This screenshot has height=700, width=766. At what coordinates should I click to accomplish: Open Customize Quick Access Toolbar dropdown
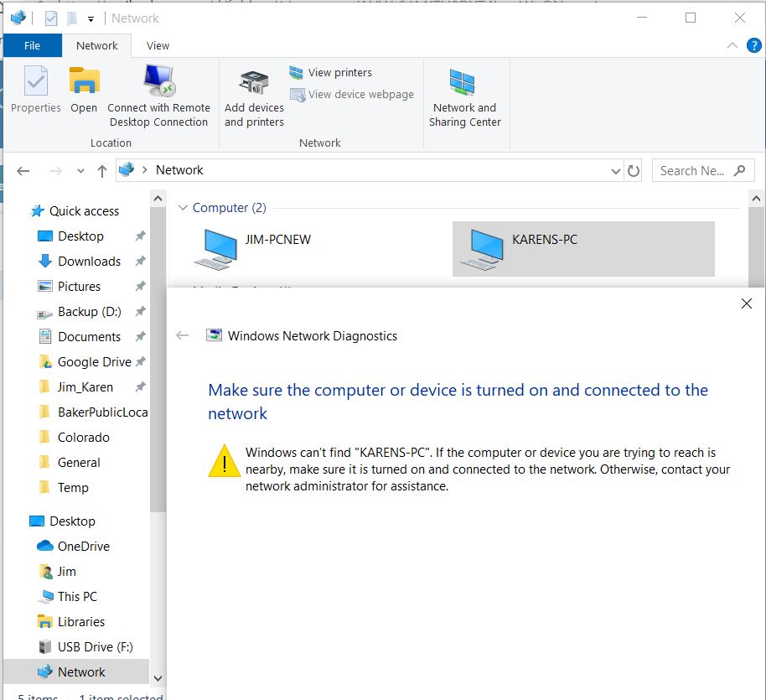[91, 19]
